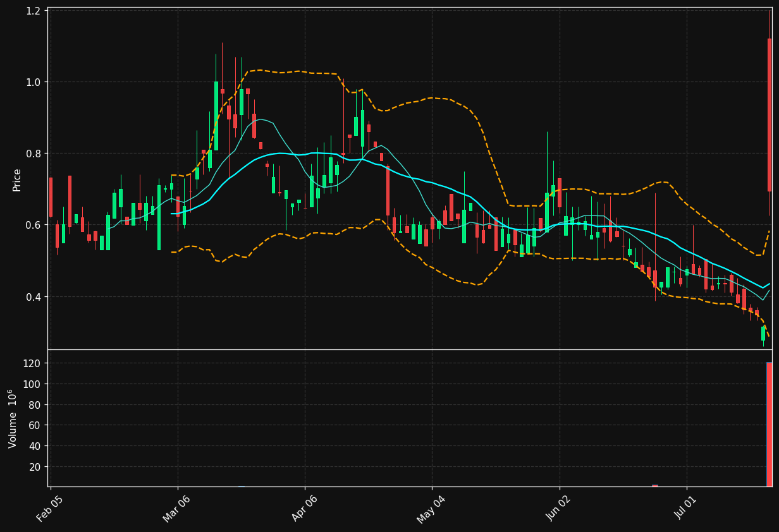Click the 0.4 price tick label

click(x=34, y=296)
